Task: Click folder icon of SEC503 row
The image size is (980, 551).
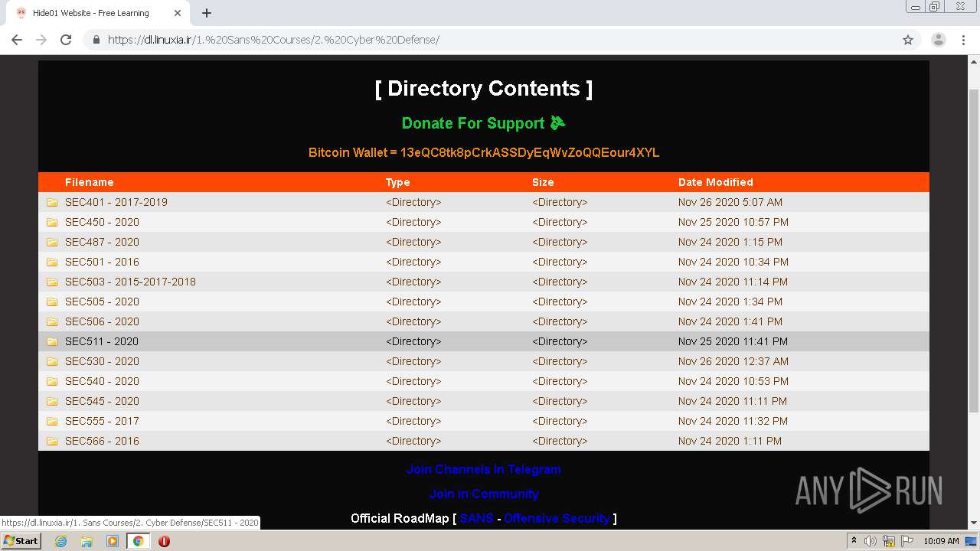Action: click(52, 282)
